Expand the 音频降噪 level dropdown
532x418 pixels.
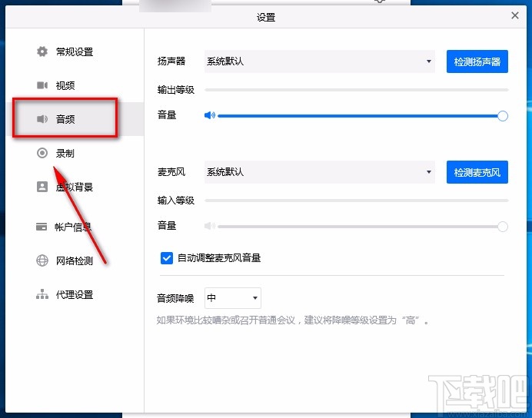[233, 298]
